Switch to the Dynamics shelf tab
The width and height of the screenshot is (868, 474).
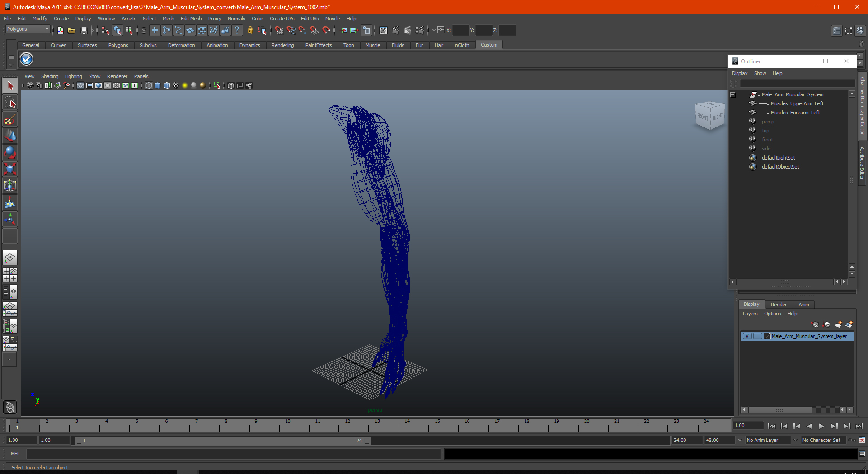click(x=249, y=45)
